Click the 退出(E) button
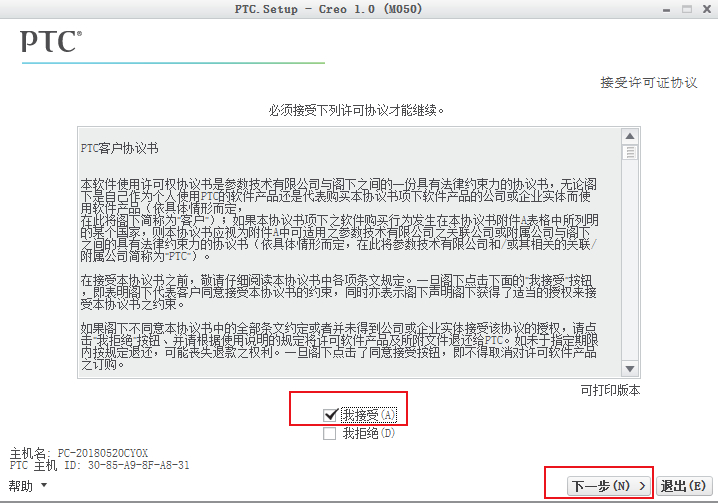The width and height of the screenshot is (718, 503). coord(684,486)
